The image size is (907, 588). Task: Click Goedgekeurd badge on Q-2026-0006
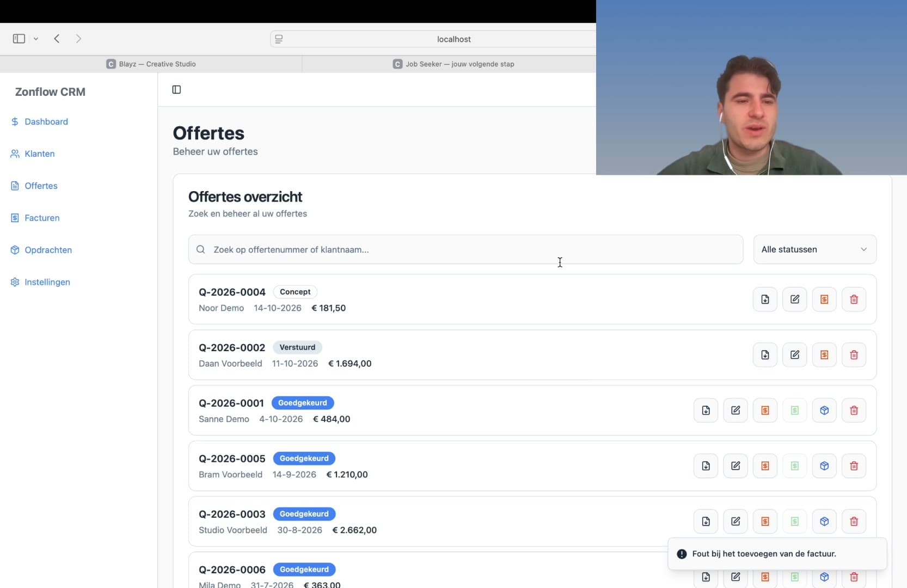pos(304,569)
